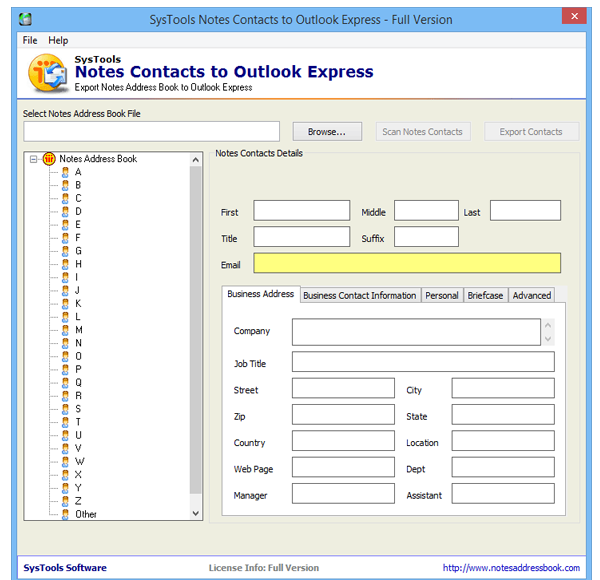Click the contact icon beside letter P
This screenshot has width=600, height=580.
(65, 370)
